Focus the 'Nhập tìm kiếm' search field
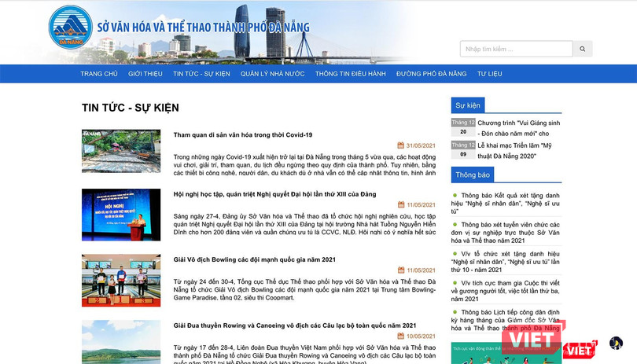637x364 pixels. click(x=516, y=49)
